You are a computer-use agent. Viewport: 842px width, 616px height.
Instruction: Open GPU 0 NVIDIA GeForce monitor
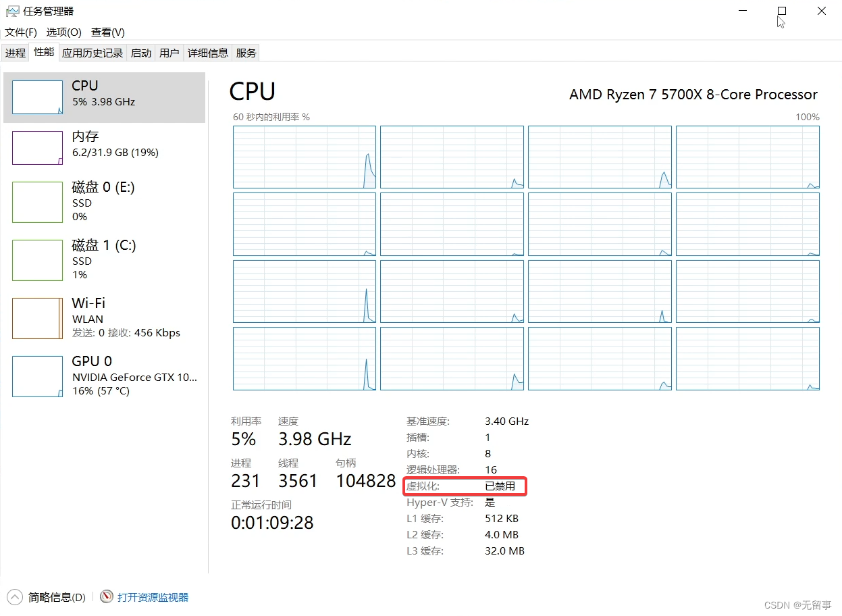coord(105,376)
